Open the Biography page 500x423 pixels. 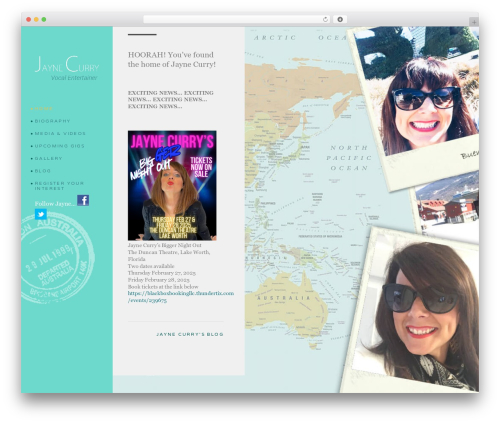point(52,121)
